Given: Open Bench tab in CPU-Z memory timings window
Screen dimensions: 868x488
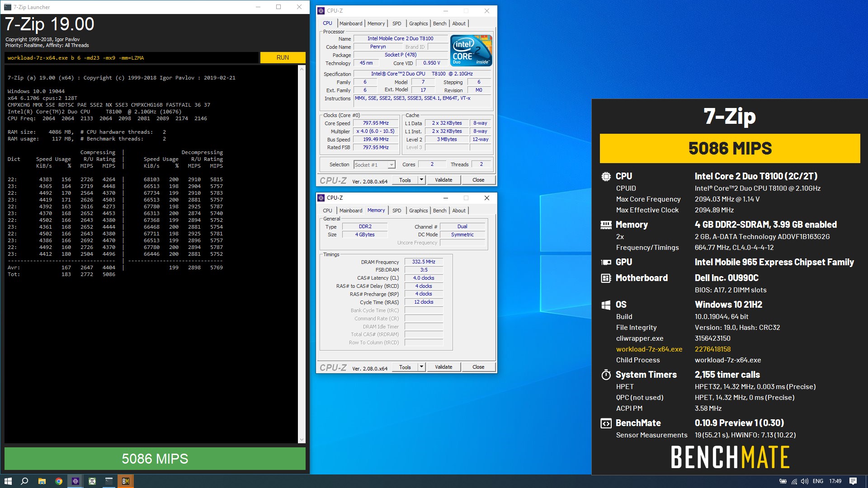Looking at the screenshot, I should click(x=439, y=211).
